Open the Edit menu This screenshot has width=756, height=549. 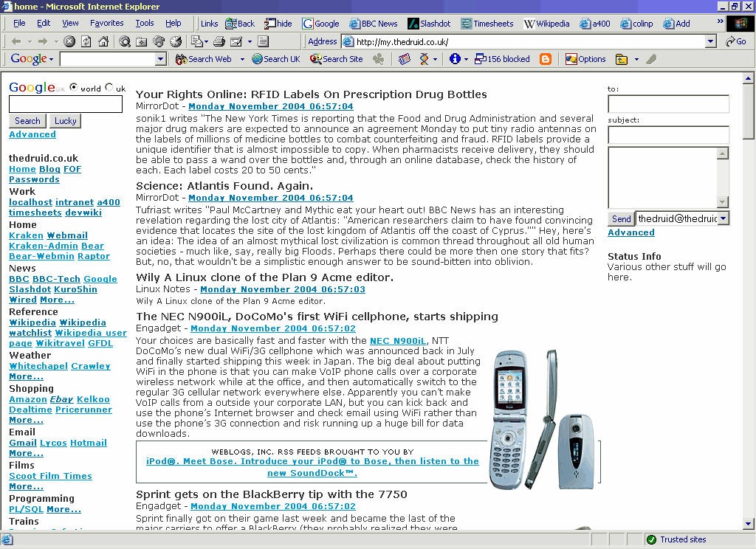tap(44, 23)
